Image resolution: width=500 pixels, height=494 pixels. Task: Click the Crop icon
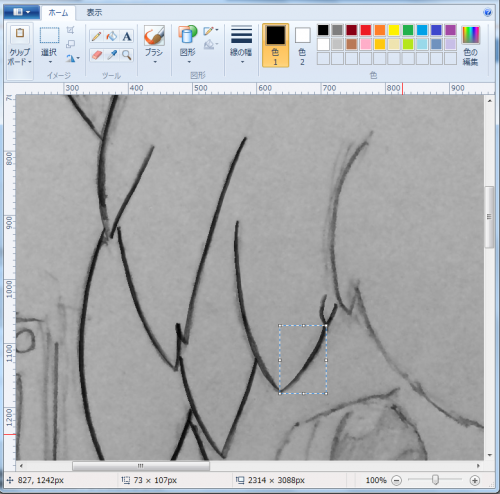[x=70, y=30]
